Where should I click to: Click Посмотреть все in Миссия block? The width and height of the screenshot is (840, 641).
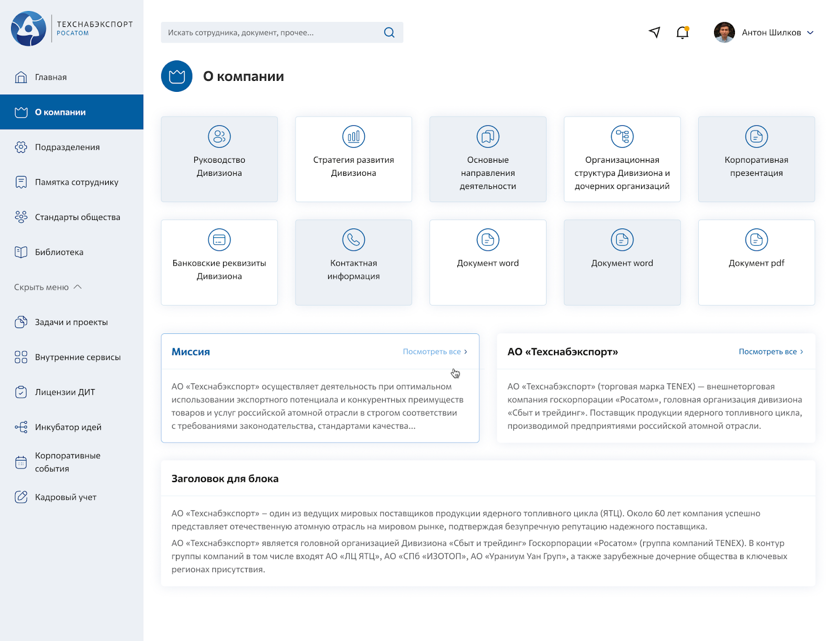tap(435, 352)
